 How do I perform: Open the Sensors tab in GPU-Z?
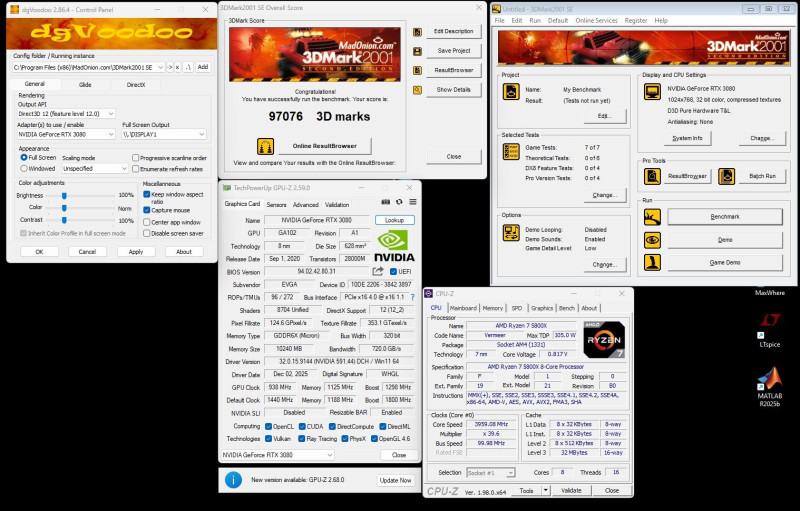(276, 205)
